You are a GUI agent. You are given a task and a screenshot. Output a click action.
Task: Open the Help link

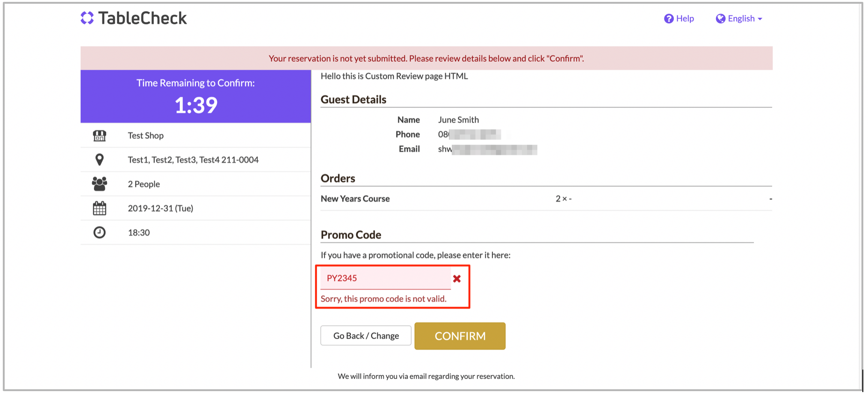click(x=679, y=19)
